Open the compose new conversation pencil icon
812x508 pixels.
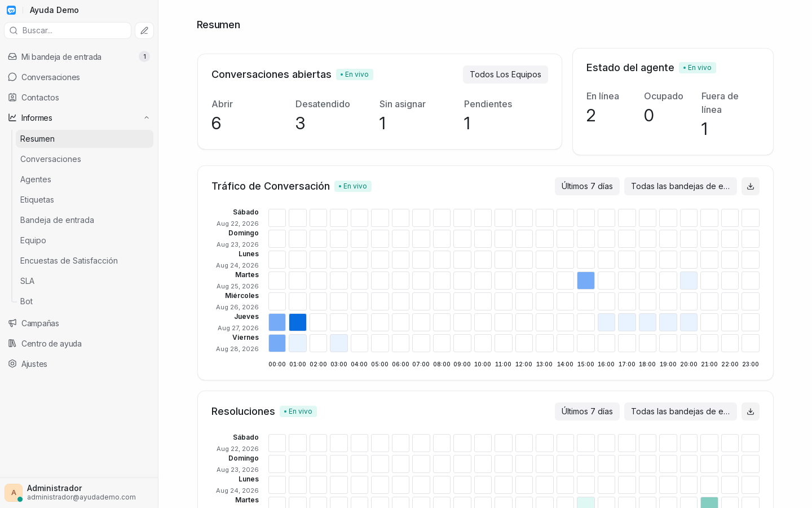tap(144, 30)
